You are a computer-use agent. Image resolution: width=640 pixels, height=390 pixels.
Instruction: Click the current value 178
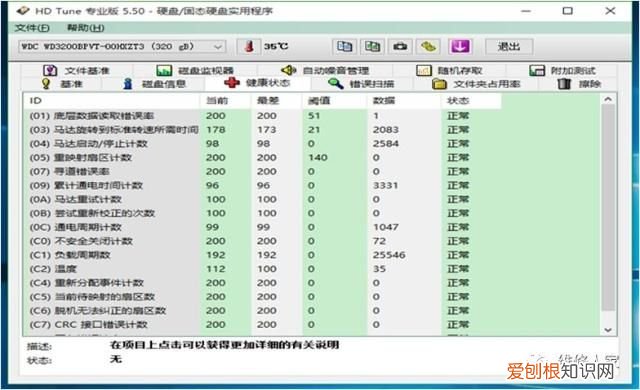point(216,130)
